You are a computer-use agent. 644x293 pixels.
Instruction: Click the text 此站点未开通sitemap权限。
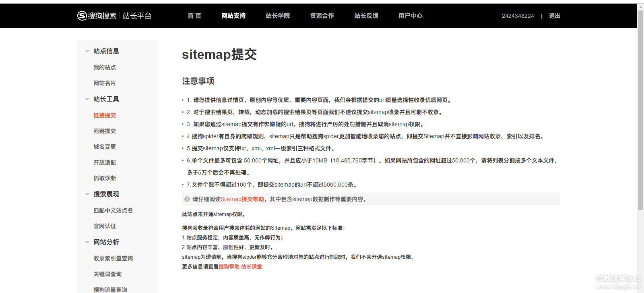(215, 214)
